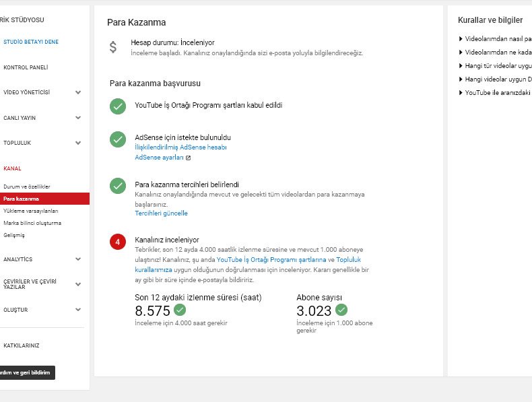Click external link icon after AdSense ayarları
Image resolution: width=532 pixels, height=402 pixels.
pyautogui.click(x=189, y=158)
